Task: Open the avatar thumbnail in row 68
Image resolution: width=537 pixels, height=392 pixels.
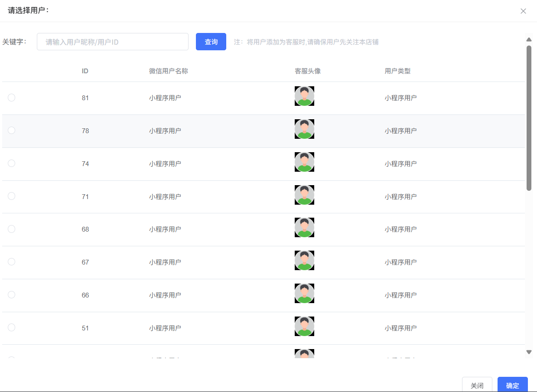Action: [304, 228]
